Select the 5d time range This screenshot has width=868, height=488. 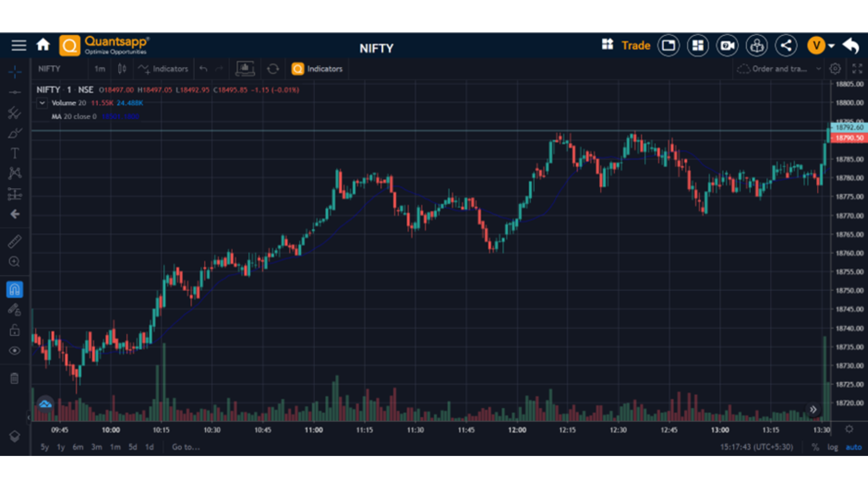(132, 447)
